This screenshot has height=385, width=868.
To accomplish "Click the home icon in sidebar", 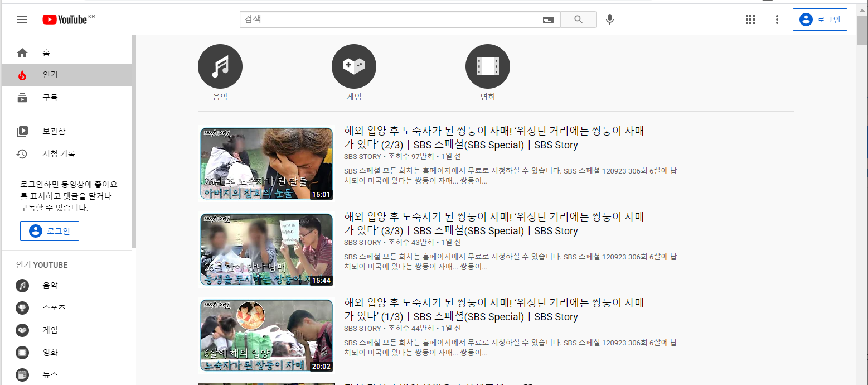I will coord(22,53).
